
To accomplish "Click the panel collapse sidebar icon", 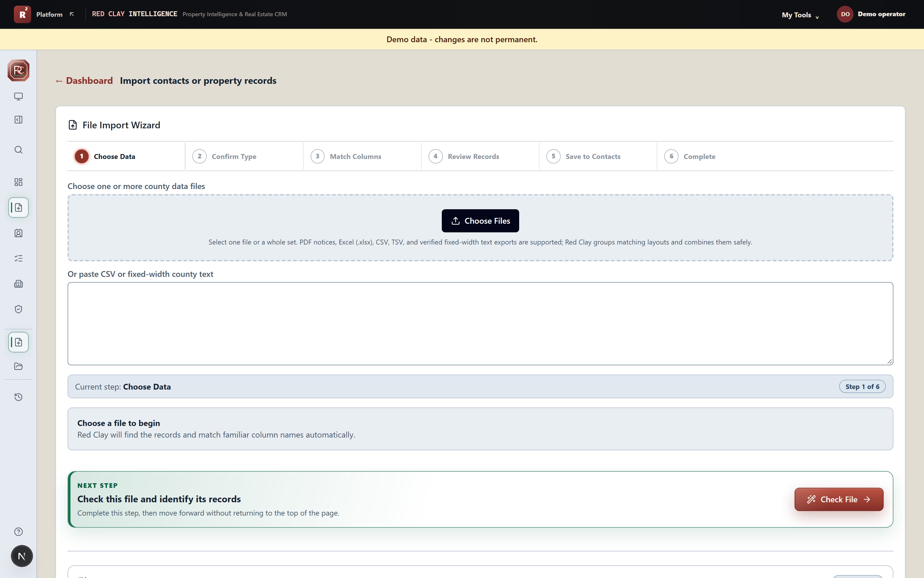I will click(x=18, y=120).
